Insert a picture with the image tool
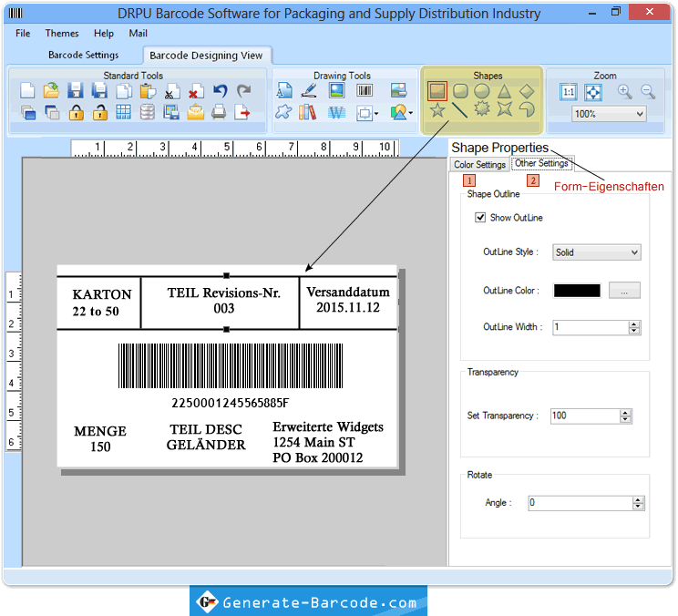The width and height of the screenshot is (678, 616). [336, 90]
